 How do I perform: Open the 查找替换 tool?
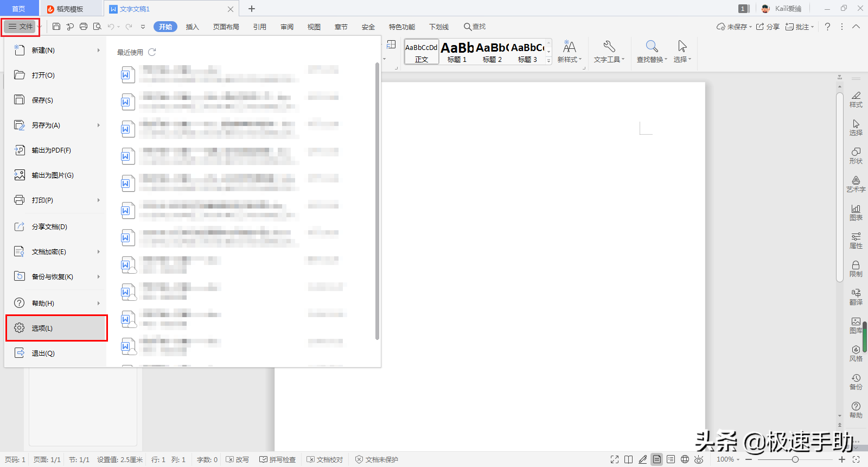[652, 52]
